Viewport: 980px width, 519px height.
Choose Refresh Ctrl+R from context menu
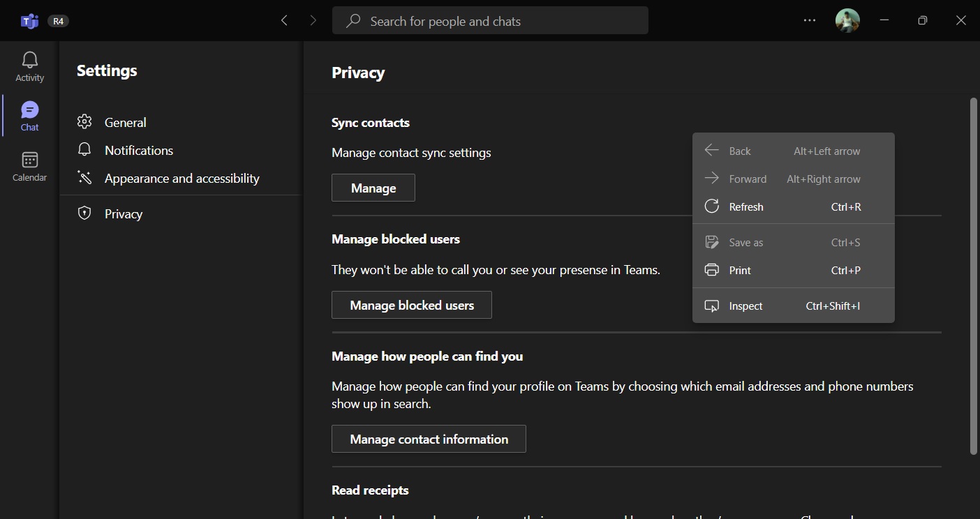click(x=793, y=206)
